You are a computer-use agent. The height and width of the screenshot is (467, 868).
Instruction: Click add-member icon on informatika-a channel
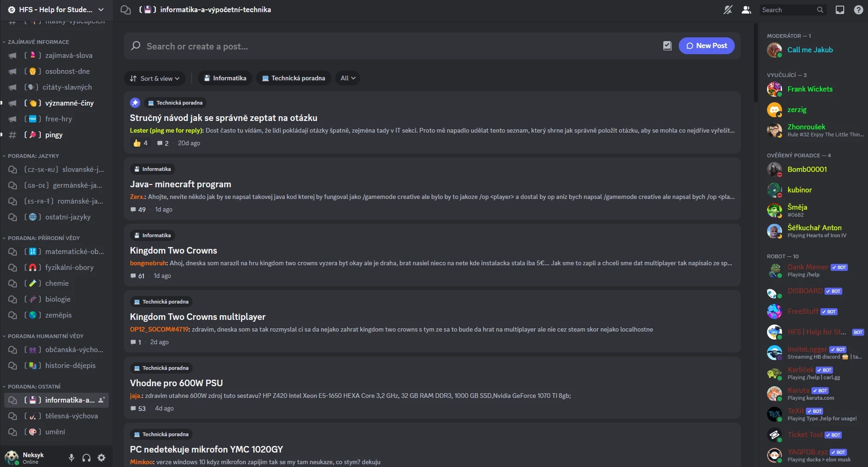click(101, 400)
